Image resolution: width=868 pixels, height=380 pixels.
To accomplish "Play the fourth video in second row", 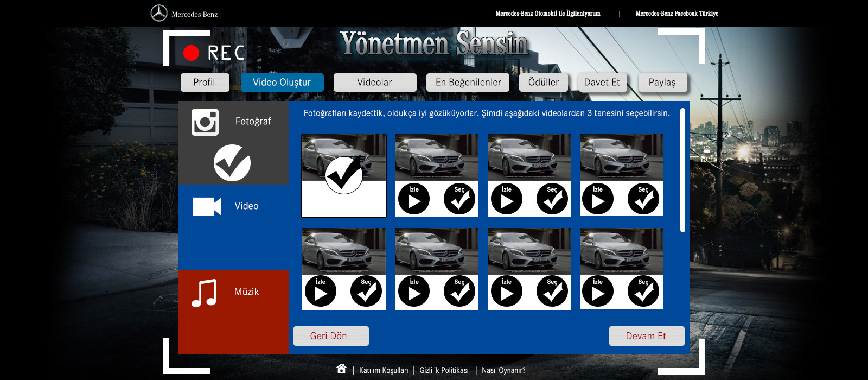I will [x=598, y=291].
